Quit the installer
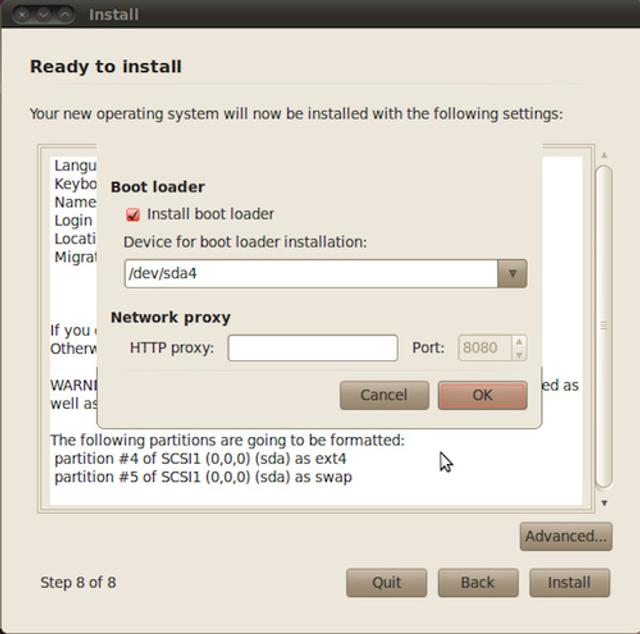640x634 pixels. click(386, 582)
